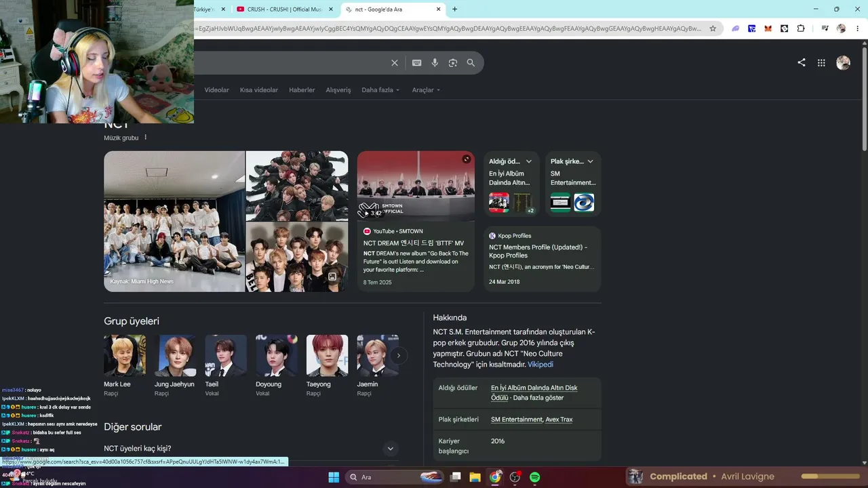Expand the Aldığı ödüller card
Screen dimensions: 868x488
click(x=529, y=161)
